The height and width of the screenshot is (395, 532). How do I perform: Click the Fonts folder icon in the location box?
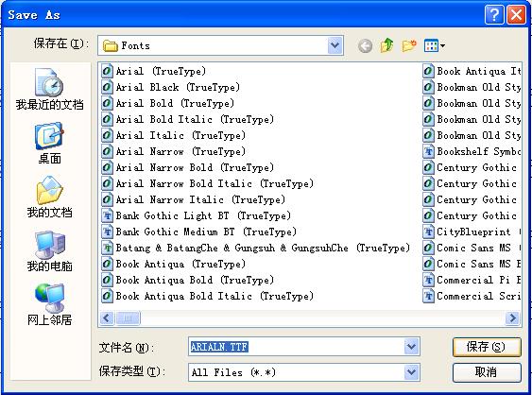click(110, 45)
